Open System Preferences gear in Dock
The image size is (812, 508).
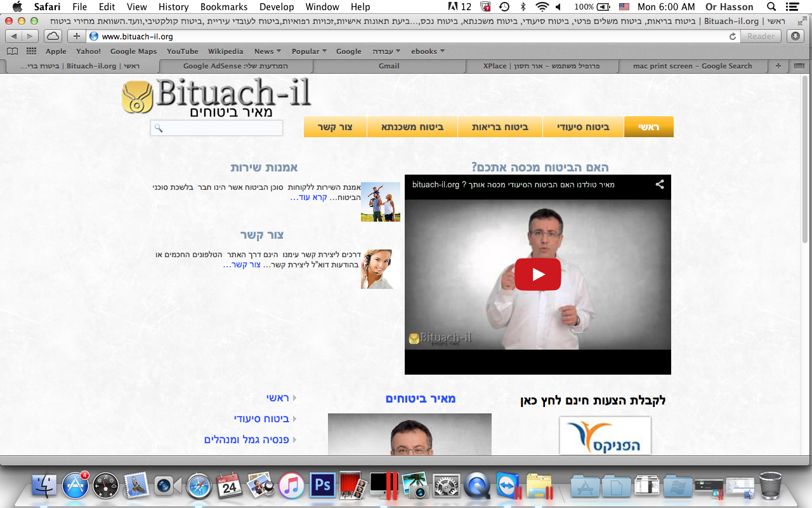(x=446, y=486)
